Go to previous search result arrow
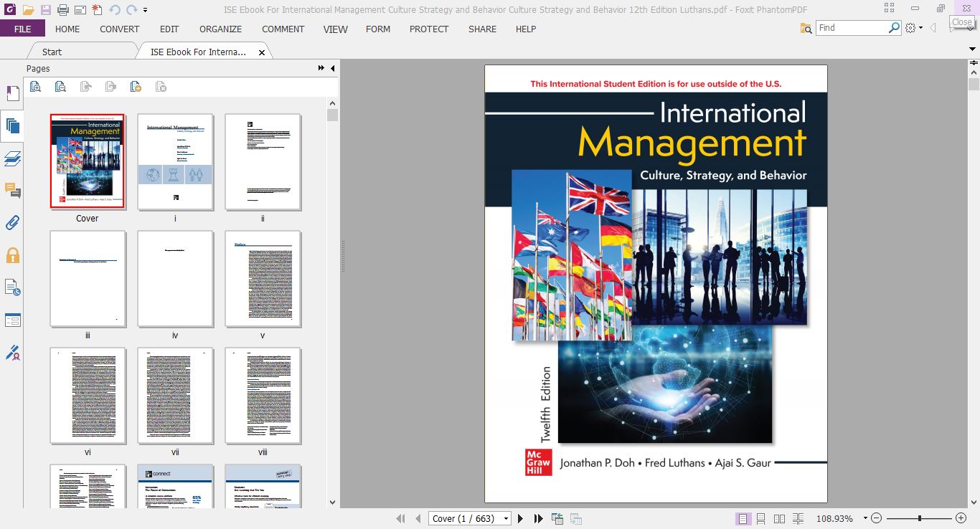The width and height of the screenshot is (980, 529). tap(933, 28)
